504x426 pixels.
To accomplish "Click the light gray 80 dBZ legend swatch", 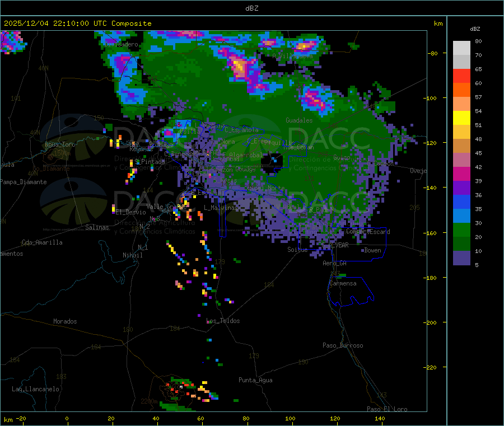I will [461, 48].
